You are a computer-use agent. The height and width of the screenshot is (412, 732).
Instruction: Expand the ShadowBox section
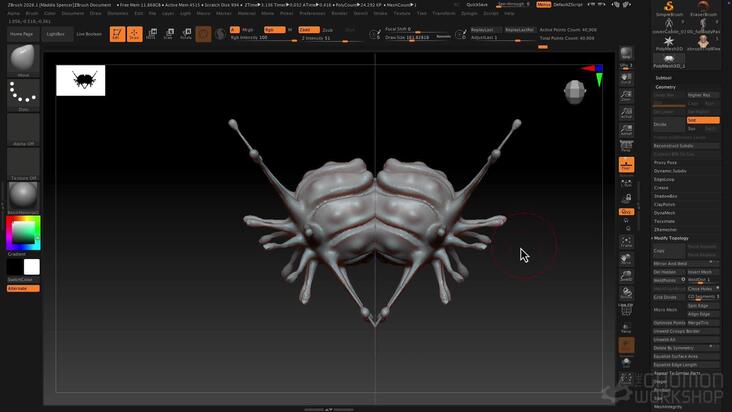(x=665, y=196)
